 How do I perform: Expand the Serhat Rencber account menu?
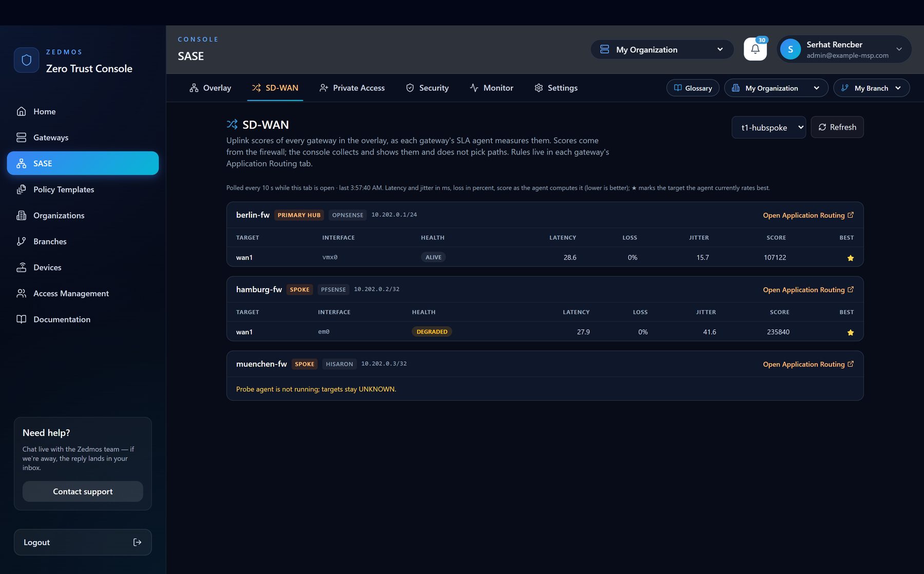click(x=844, y=49)
